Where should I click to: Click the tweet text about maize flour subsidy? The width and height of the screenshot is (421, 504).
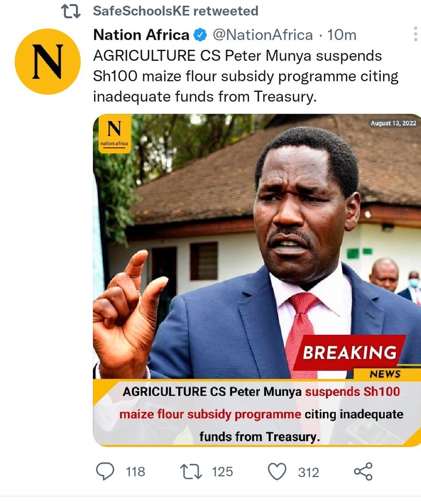coord(246,76)
